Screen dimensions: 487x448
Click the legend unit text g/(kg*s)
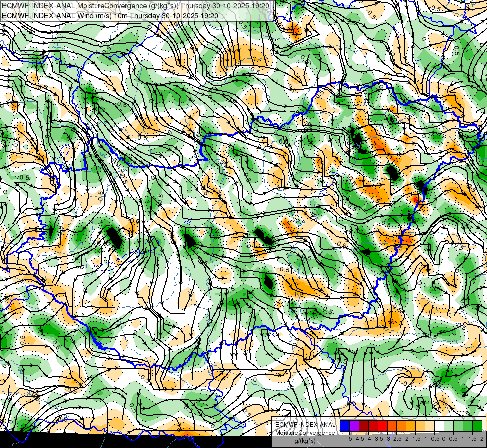click(305, 441)
